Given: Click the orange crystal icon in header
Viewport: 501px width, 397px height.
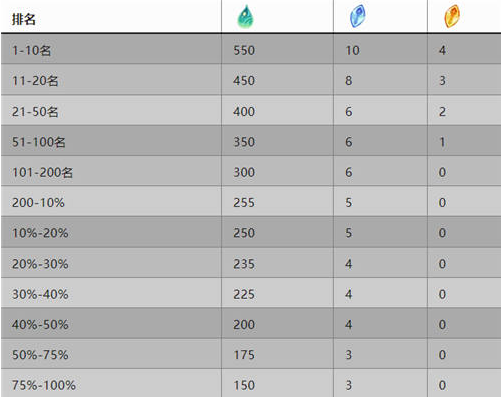Looking at the screenshot, I should (452, 16).
